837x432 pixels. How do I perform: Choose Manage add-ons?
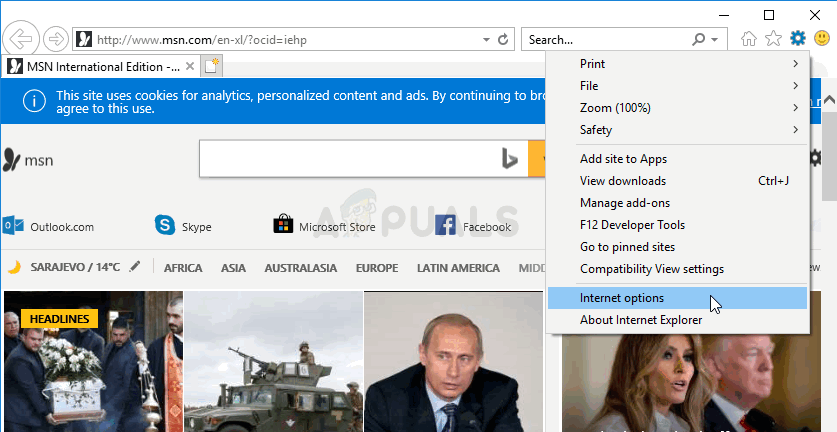point(677,202)
